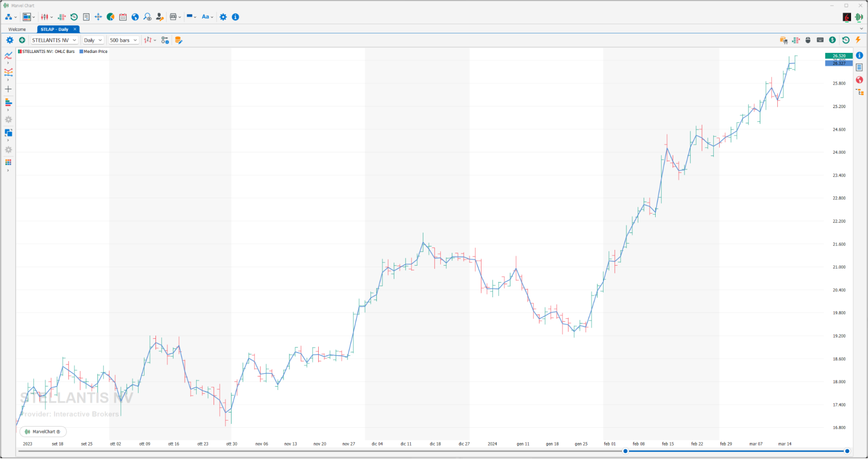Open the green dollar sign icon
Screen dimensions: 868x459
832,40
